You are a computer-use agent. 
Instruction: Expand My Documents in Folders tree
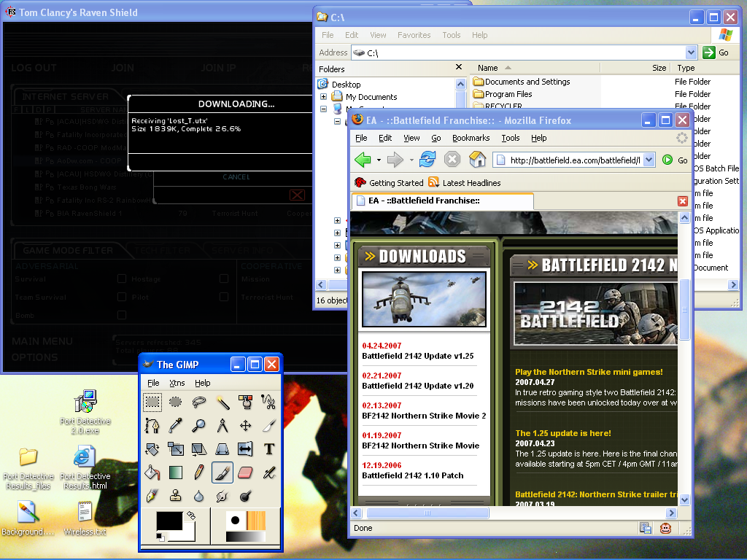tap(323, 97)
